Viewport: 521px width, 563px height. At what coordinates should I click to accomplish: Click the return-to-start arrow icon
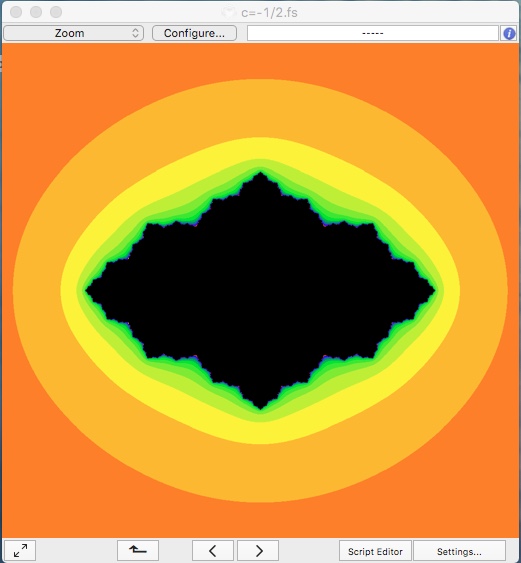coord(138,550)
